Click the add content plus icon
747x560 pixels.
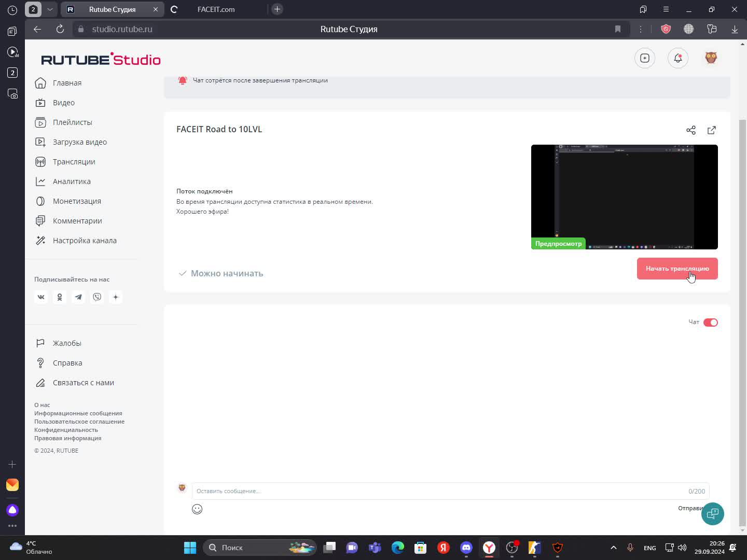click(x=645, y=58)
